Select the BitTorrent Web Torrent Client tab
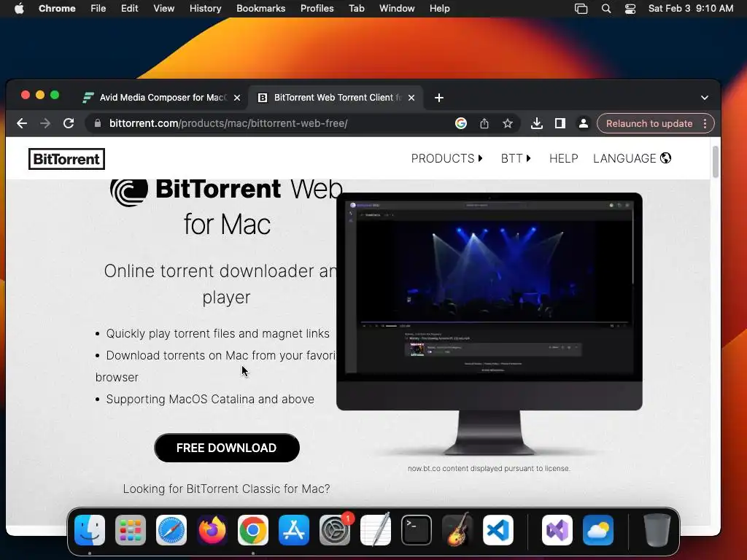Viewport: 747px width, 560px height. (x=336, y=98)
